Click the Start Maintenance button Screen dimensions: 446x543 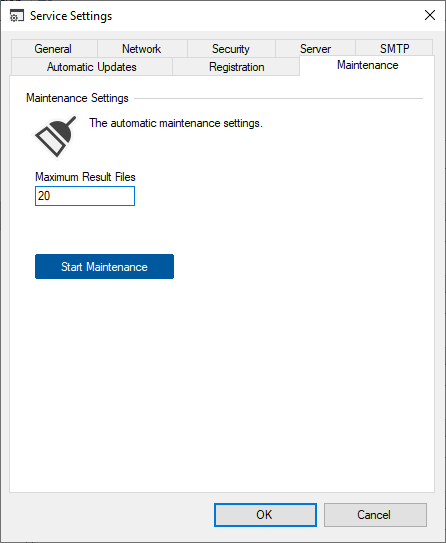(x=104, y=266)
